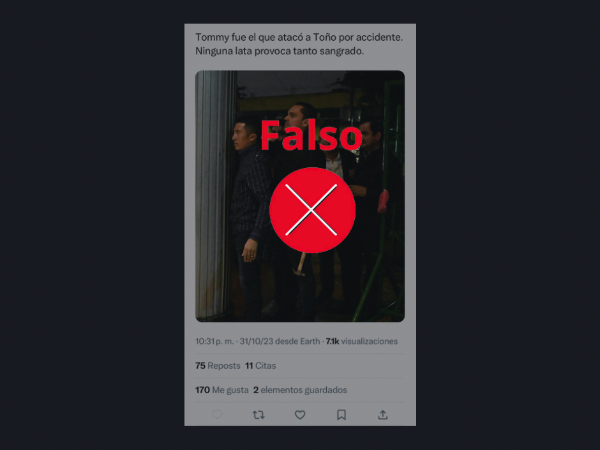Bookmark the tweet with bookmark icon
The image size is (600, 450).
tap(341, 415)
